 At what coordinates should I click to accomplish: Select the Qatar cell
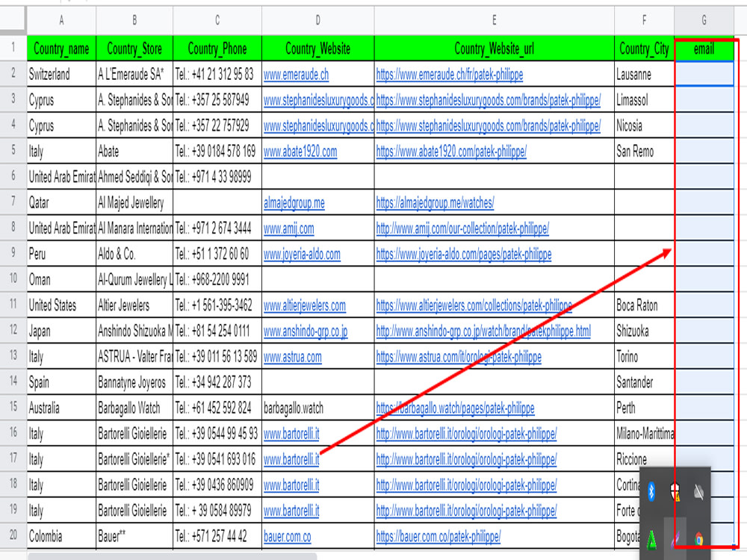(x=61, y=203)
